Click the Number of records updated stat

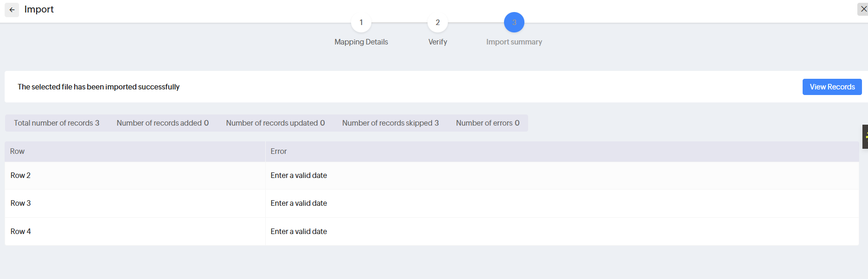(275, 123)
